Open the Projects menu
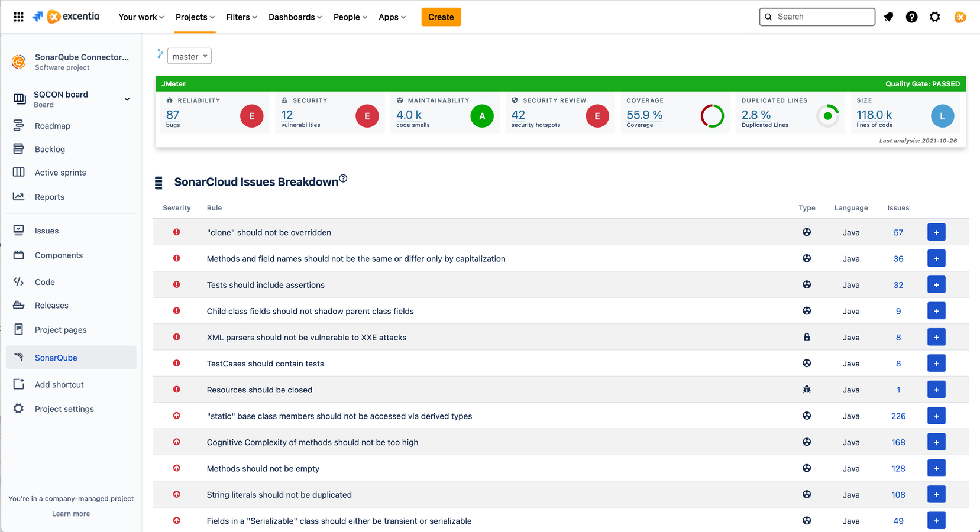This screenshot has height=532, width=980. click(195, 17)
